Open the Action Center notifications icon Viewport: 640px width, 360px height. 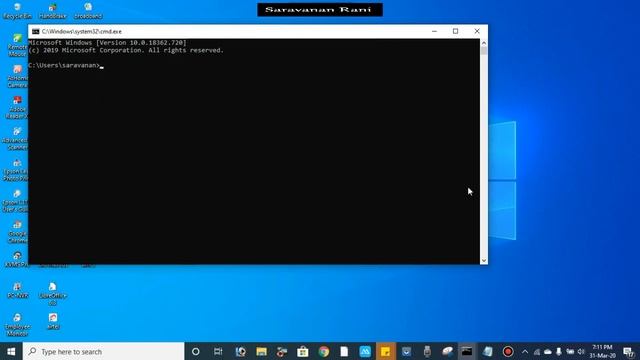629,351
